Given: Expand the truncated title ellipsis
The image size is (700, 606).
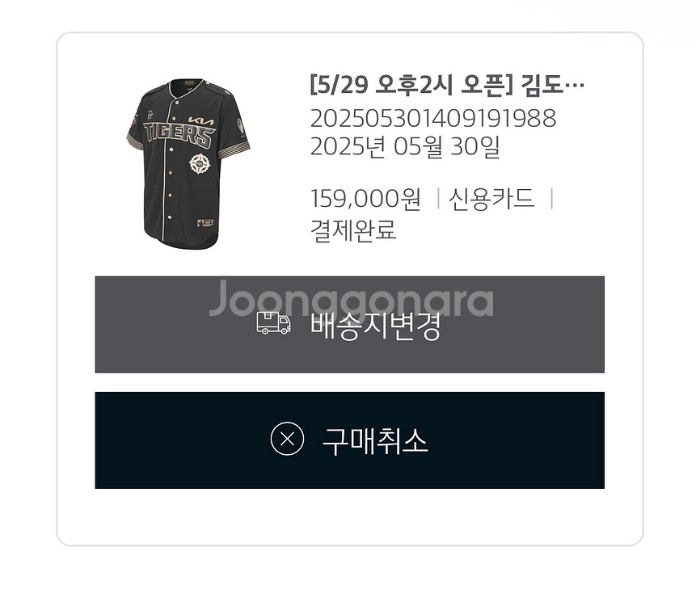Looking at the screenshot, I should [x=574, y=86].
